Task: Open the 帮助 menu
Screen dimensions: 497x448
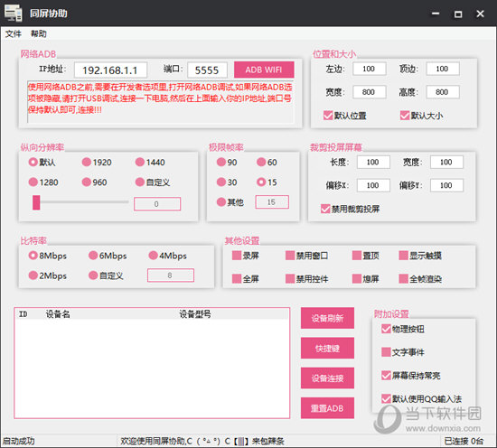Action: pyautogui.click(x=39, y=33)
